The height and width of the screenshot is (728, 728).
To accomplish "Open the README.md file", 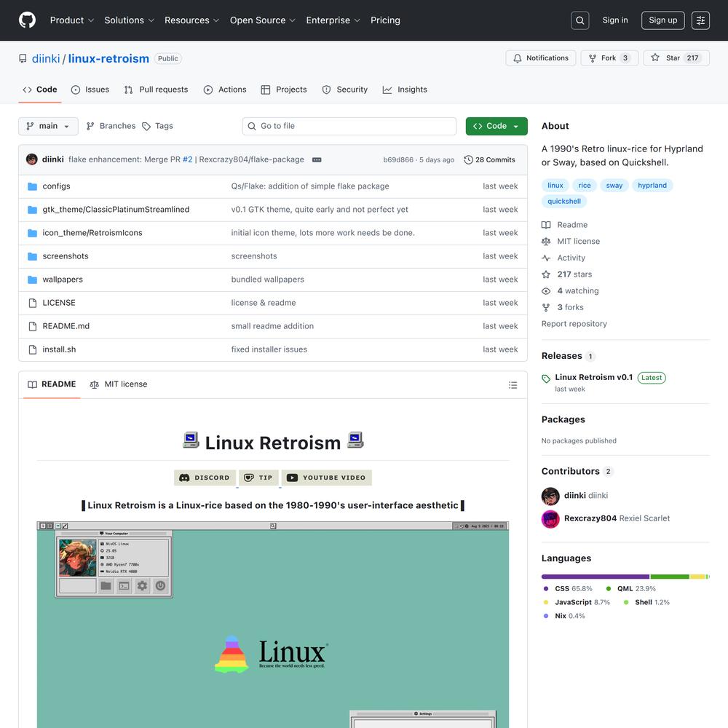I will (66, 326).
